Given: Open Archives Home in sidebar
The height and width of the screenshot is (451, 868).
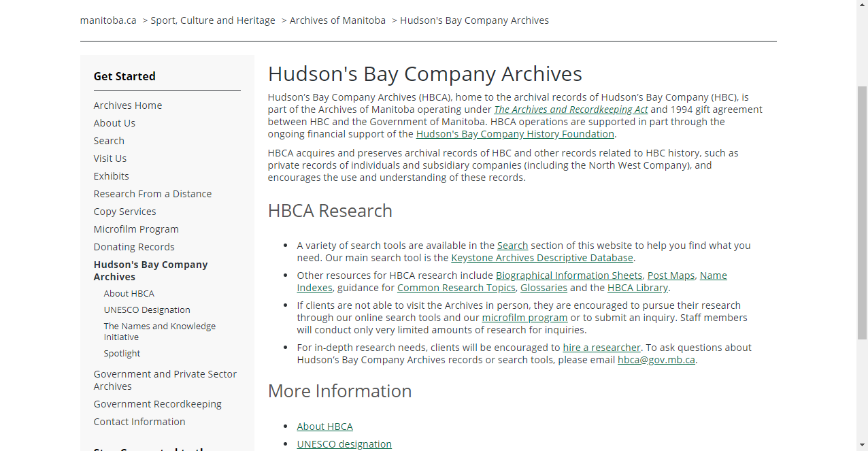Looking at the screenshot, I should (x=128, y=105).
